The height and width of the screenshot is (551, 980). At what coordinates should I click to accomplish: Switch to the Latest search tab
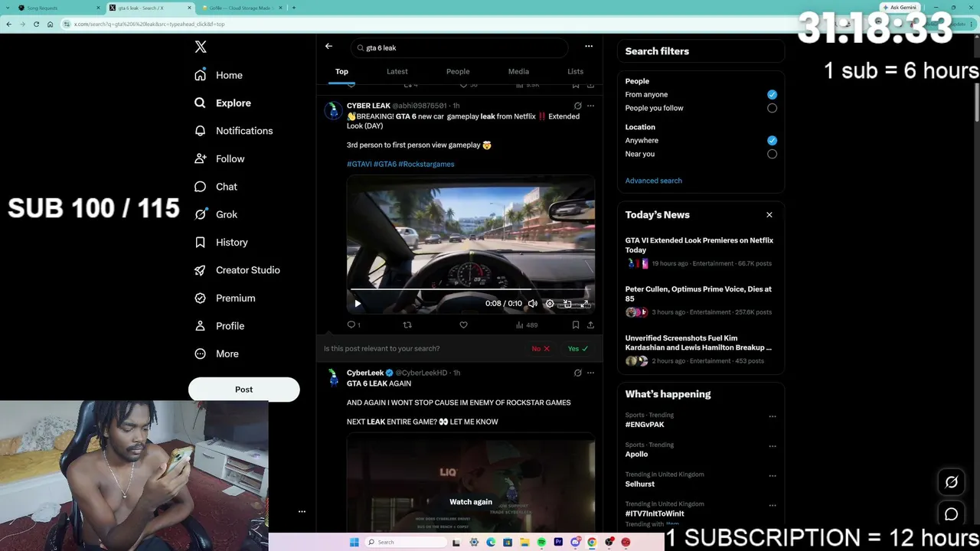coord(397,71)
